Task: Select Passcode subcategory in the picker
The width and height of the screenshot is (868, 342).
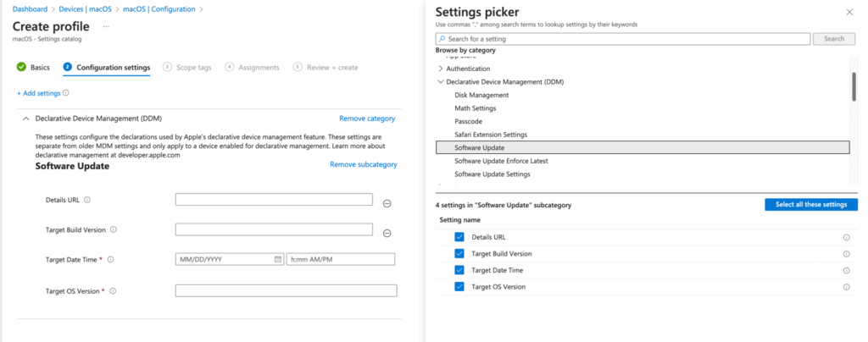Action: tap(469, 121)
